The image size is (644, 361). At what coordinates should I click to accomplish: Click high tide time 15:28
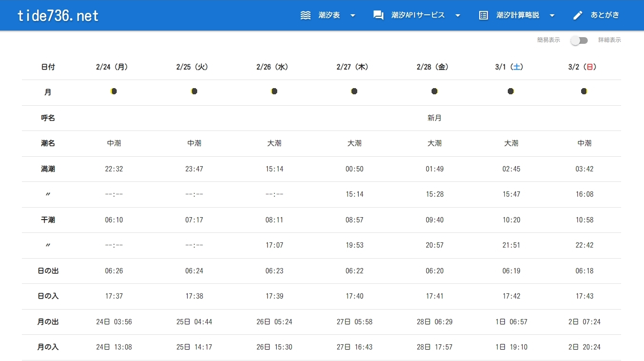(x=434, y=194)
